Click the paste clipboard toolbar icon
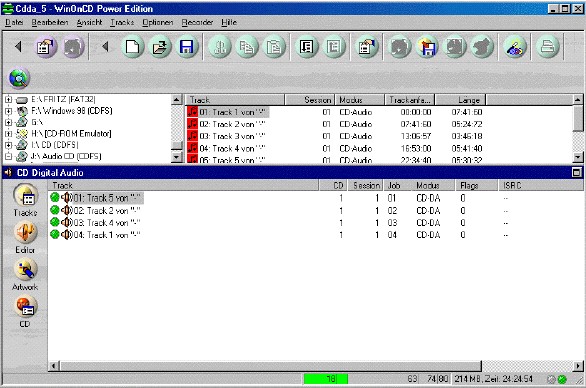Screen dimensions: 586x388 [274, 47]
